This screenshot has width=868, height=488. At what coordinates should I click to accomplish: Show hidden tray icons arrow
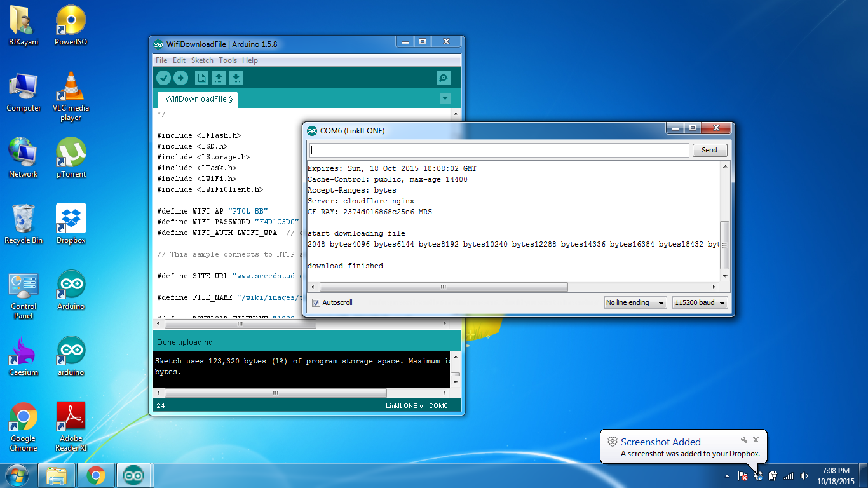tap(727, 475)
